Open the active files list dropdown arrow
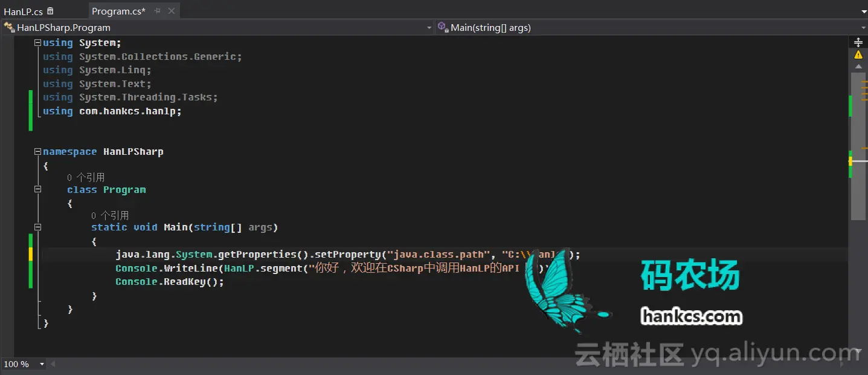This screenshot has height=375, width=868. [x=863, y=11]
